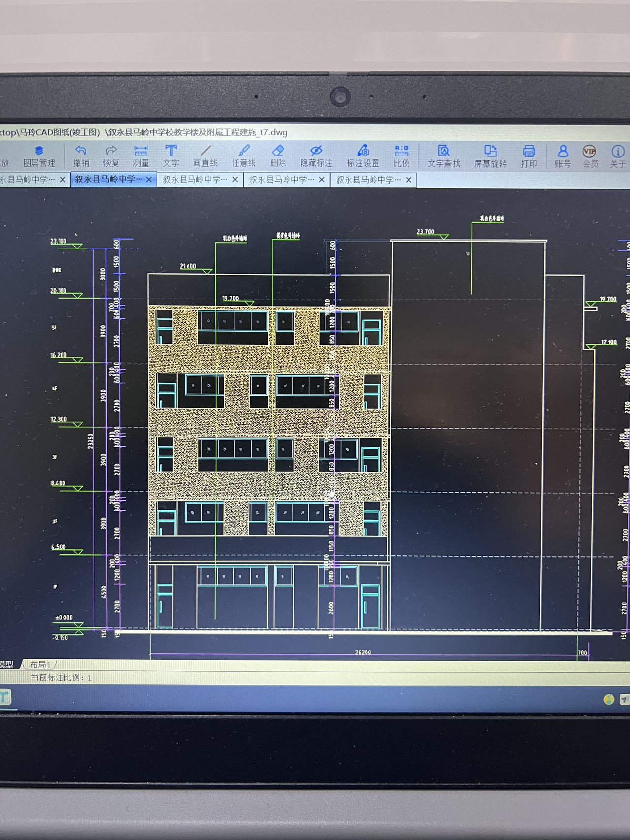630x840 pixels.
Task: Close the cut-off leftmost drawing tab
Action: (x=63, y=180)
